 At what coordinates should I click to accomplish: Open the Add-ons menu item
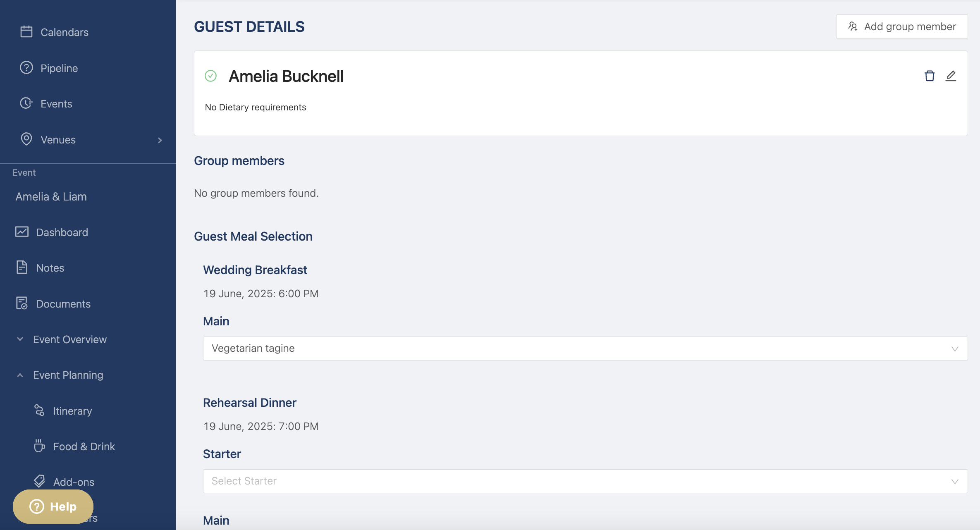pos(74,482)
